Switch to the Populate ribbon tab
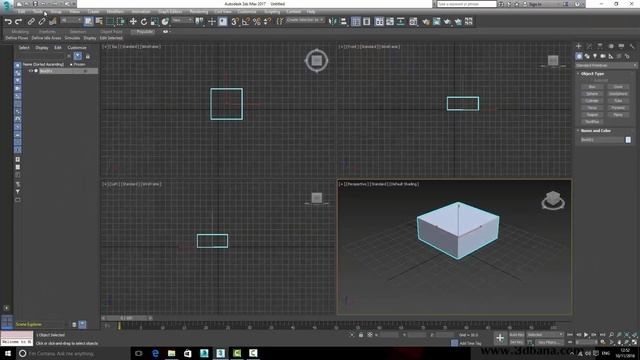The image size is (640, 360). (x=144, y=31)
